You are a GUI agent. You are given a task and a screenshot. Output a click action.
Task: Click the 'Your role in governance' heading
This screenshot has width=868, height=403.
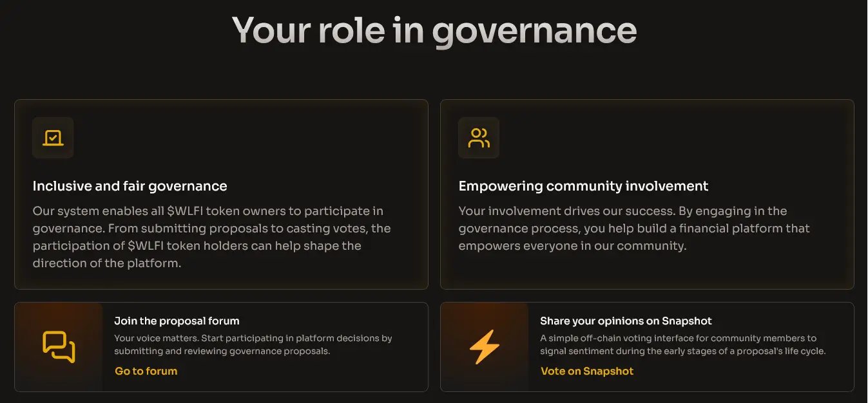tap(434, 30)
